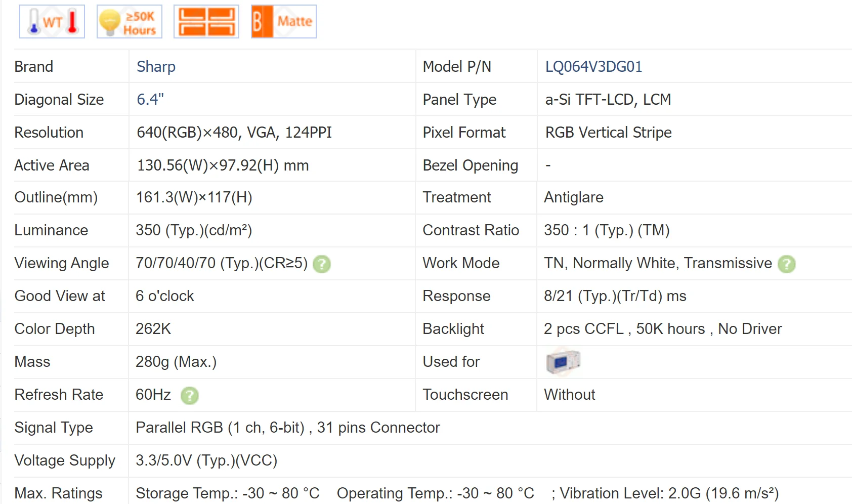Click the 2 pcs CCFL backlight value
This screenshot has height=504, width=852.
[663, 329]
